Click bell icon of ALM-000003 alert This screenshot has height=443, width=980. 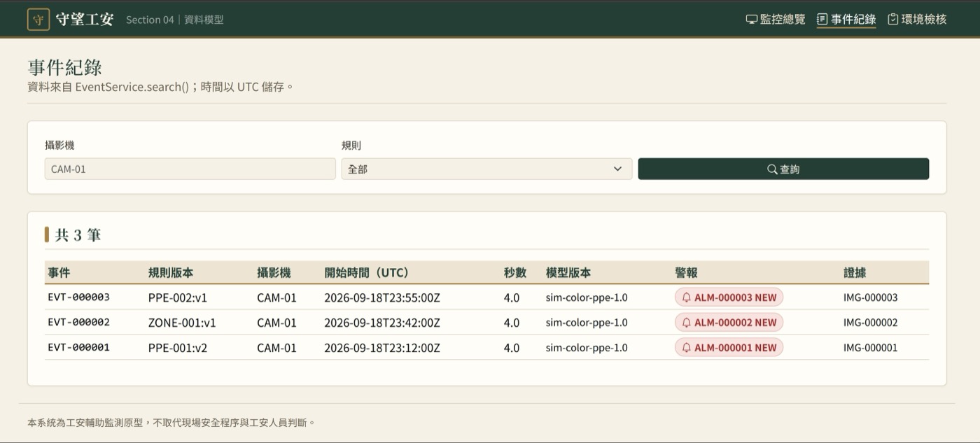(686, 297)
